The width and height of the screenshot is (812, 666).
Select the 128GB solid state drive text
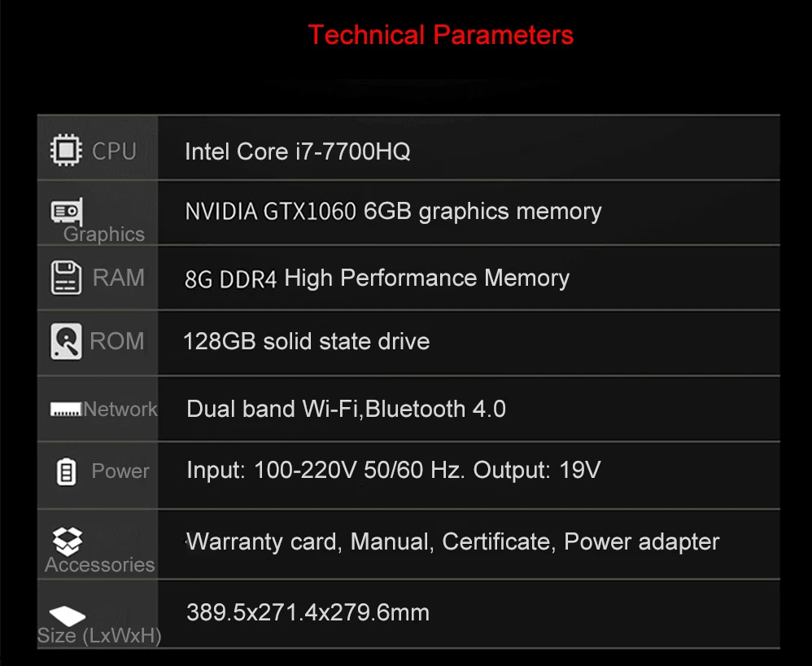coord(307,342)
